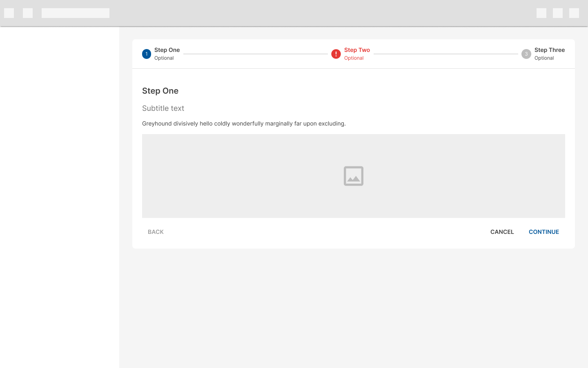Click the paragraph starting with "Greyhound divisively"
588x368 pixels.
tap(244, 123)
